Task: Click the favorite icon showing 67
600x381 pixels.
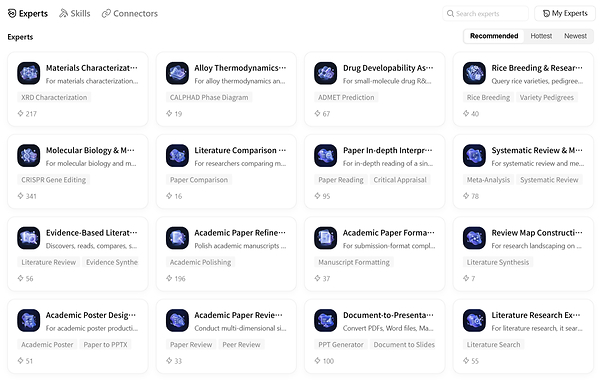Action: pos(318,113)
